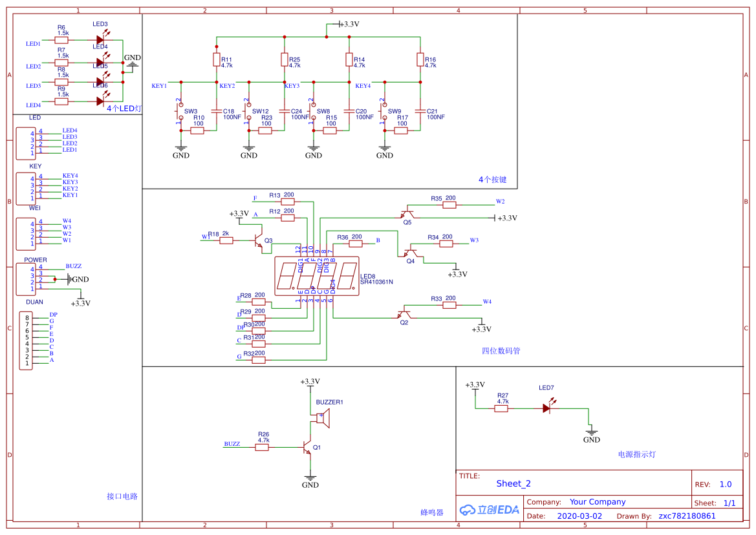The height and width of the screenshot is (535, 756).
Task: Select resistor R11 4.7k symbol
Action: [x=217, y=59]
